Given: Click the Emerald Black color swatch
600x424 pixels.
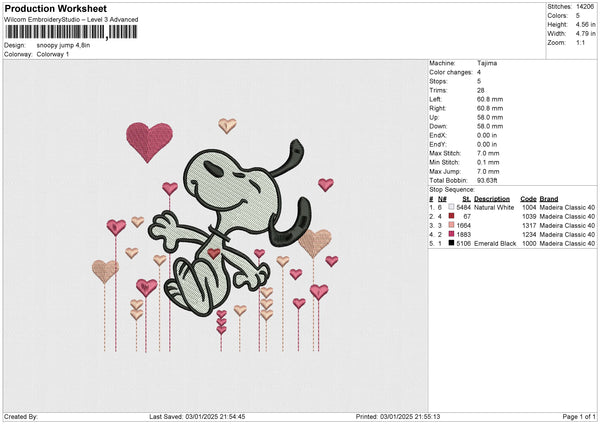Looking at the screenshot, I should pos(451,243).
